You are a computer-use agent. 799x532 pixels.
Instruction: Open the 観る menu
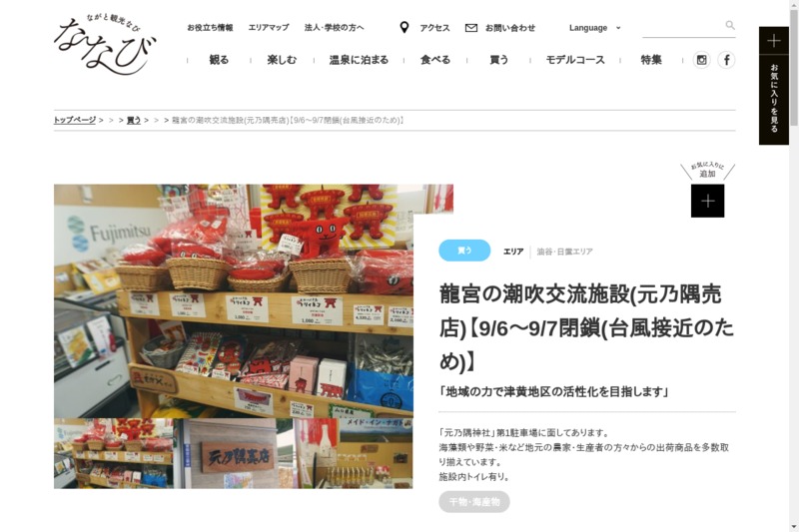click(219, 60)
